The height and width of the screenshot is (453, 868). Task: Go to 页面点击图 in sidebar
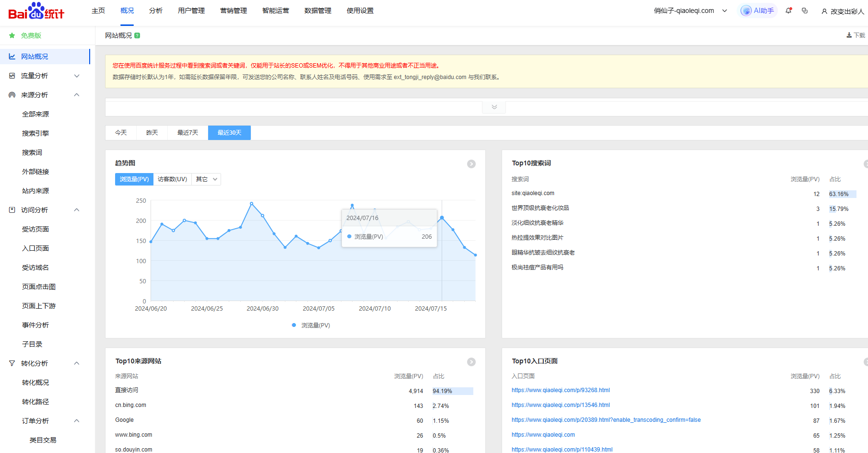[x=39, y=287]
